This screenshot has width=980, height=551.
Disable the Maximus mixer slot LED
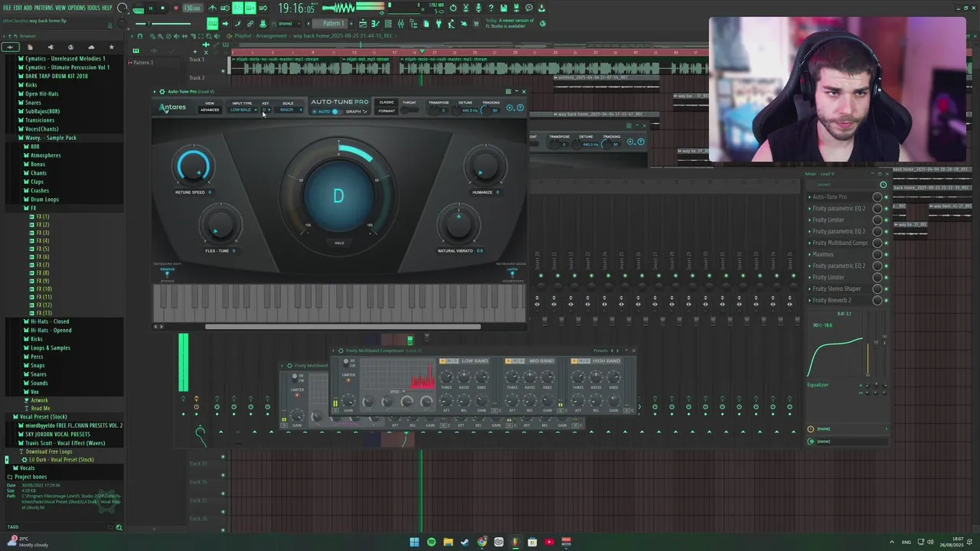[x=887, y=254]
